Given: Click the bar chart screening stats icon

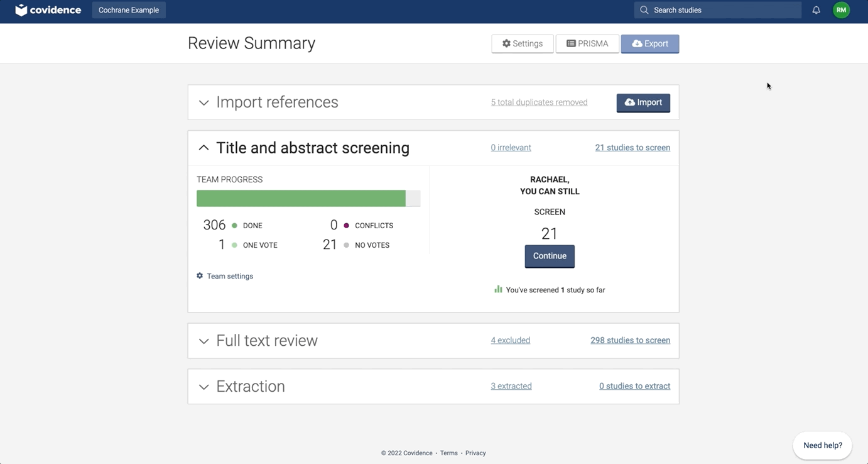Looking at the screenshot, I should (498, 289).
